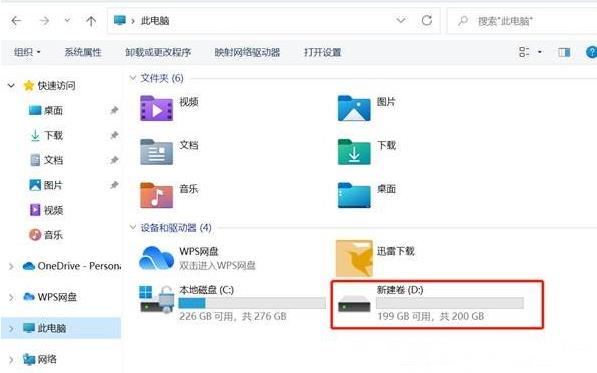
Task: Go up one folder level
Action: (x=91, y=21)
